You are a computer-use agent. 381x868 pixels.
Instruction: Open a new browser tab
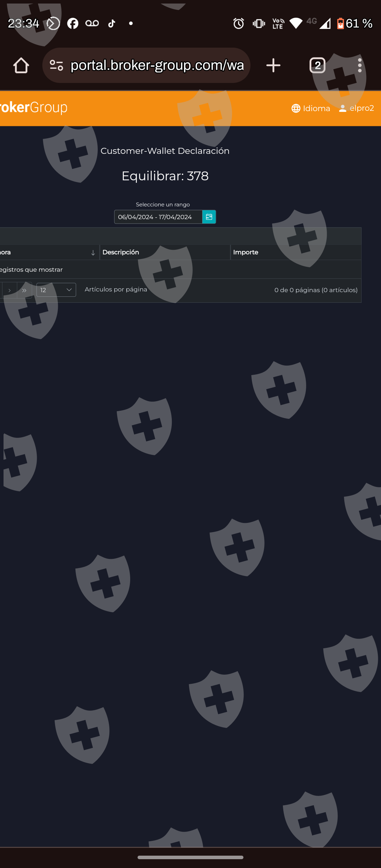(273, 66)
